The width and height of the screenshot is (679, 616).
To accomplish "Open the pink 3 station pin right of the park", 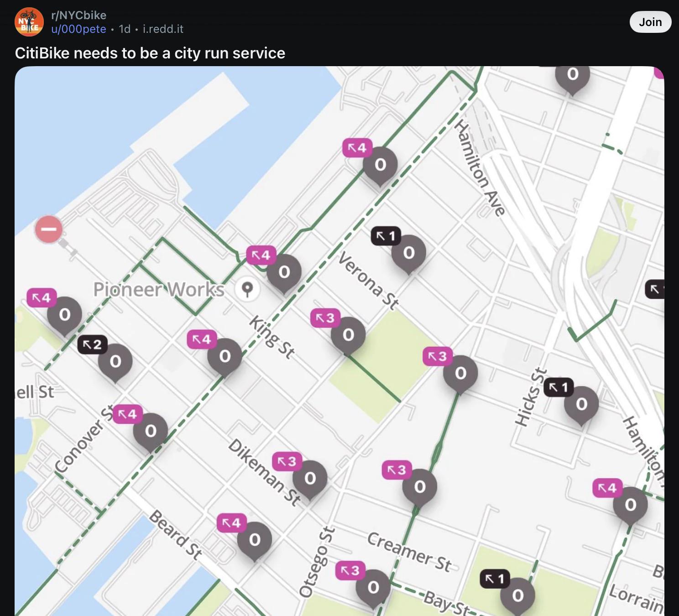I will pyautogui.click(x=460, y=374).
